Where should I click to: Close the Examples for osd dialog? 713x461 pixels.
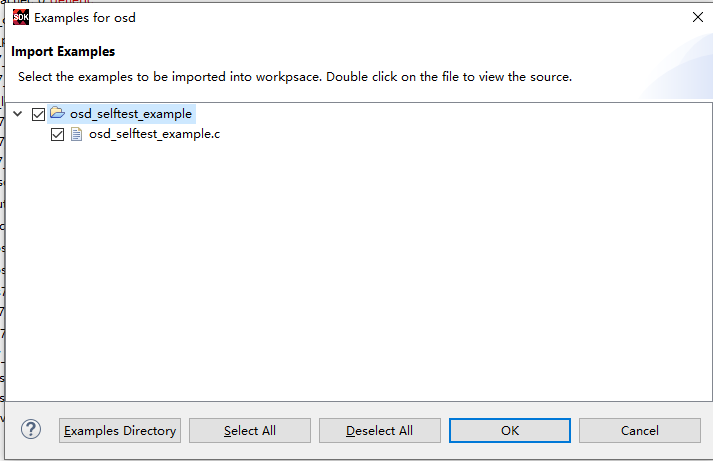click(x=696, y=17)
